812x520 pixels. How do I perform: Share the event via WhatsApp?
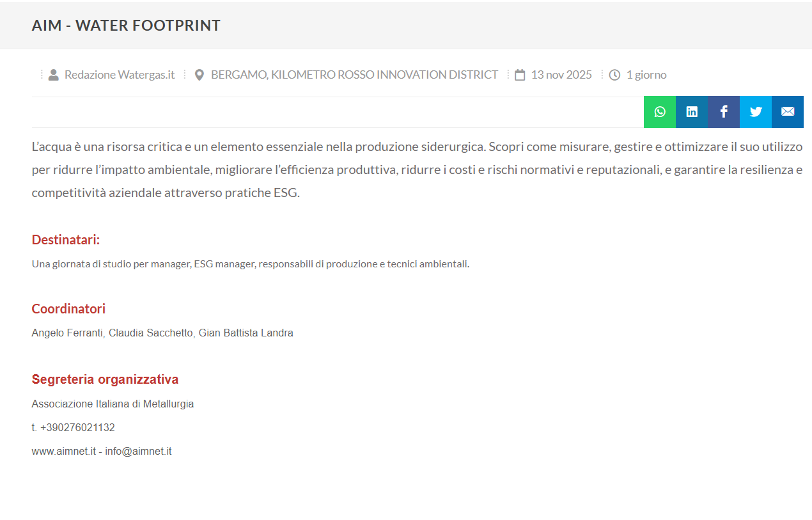[660, 112]
